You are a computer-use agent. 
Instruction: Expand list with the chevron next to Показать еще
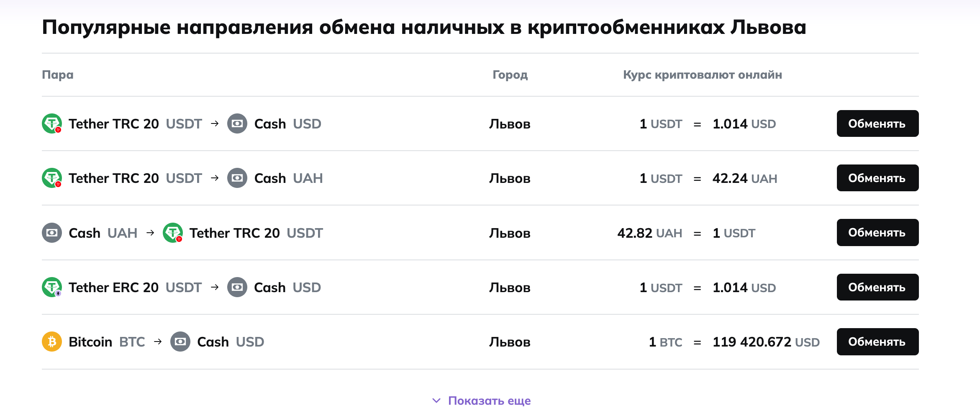pyautogui.click(x=436, y=401)
